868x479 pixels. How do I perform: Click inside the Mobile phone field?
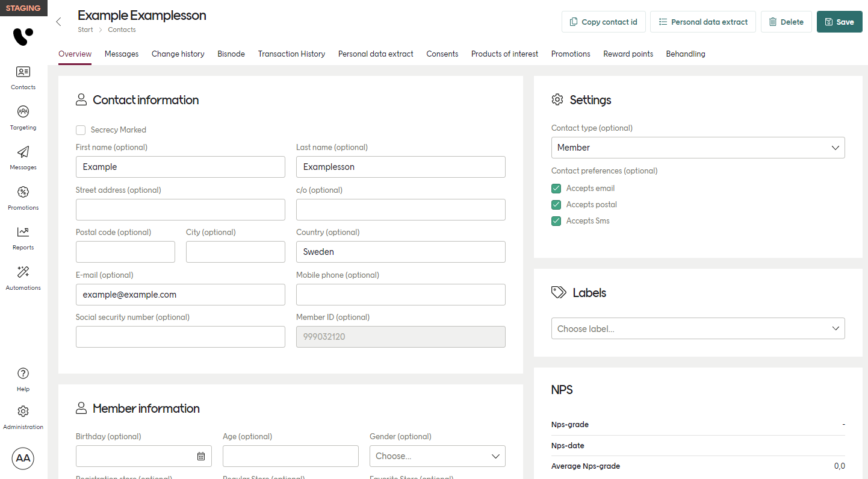[400, 295]
